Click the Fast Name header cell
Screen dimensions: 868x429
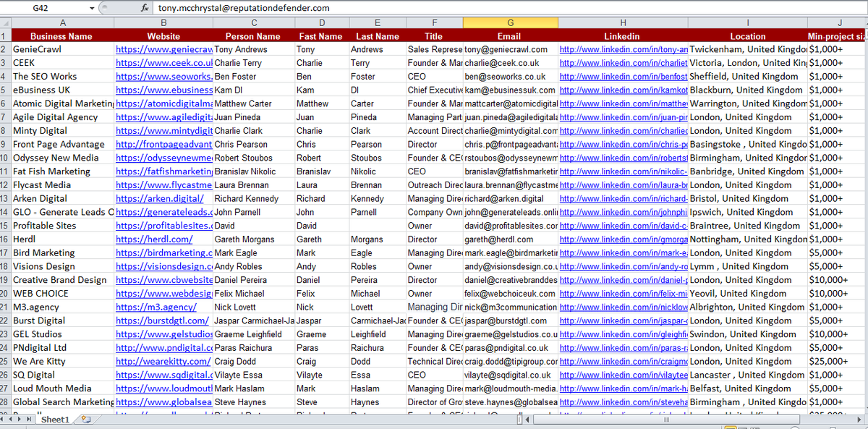pos(321,36)
